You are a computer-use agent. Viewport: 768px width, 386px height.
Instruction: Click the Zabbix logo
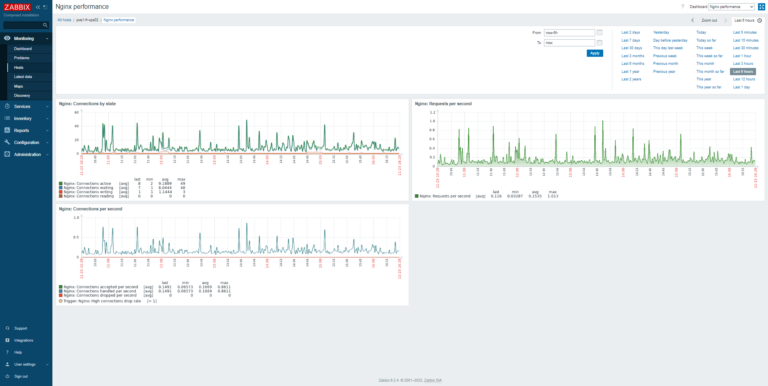17,7
